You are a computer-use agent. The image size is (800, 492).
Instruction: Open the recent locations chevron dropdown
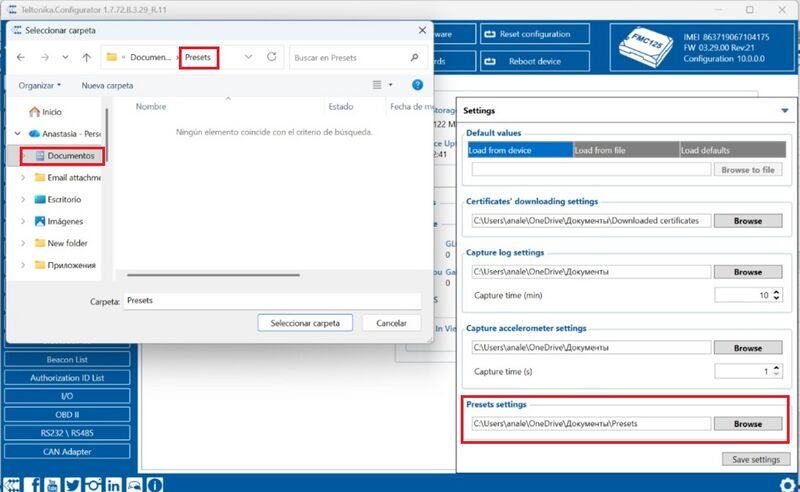[65, 57]
